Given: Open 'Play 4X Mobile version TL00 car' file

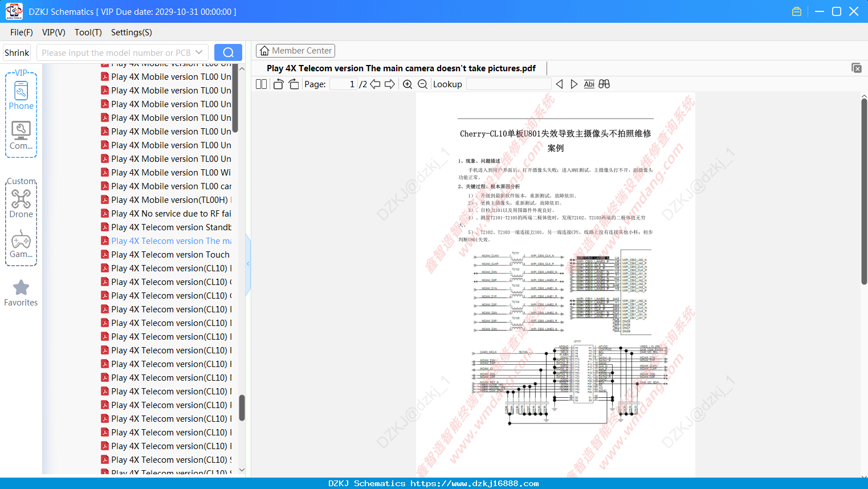Looking at the screenshot, I should (171, 186).
